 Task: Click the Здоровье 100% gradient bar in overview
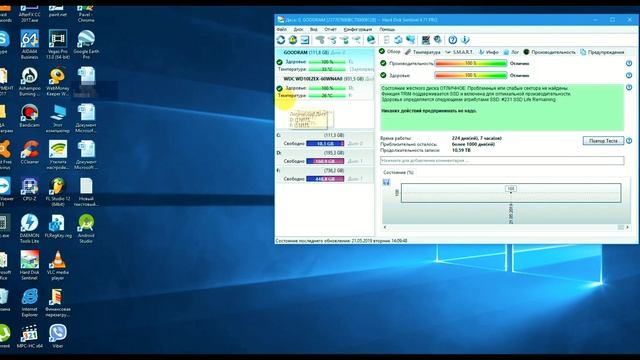(471, 75)
